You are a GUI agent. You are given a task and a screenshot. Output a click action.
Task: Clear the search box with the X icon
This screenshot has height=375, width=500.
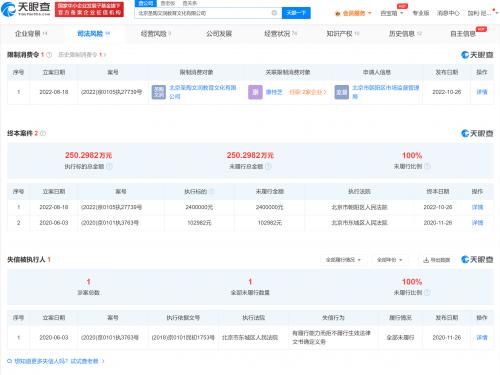[274, 13]
